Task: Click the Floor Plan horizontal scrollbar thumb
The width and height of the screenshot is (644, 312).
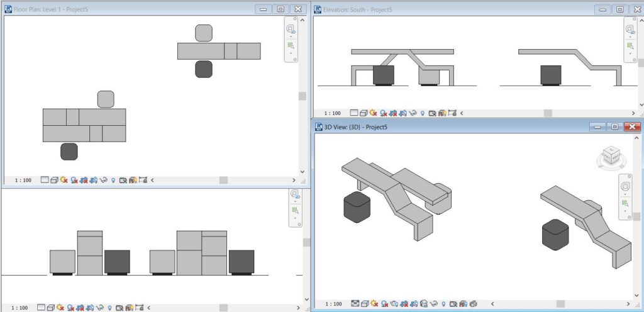Action: (x=223, y=181)
